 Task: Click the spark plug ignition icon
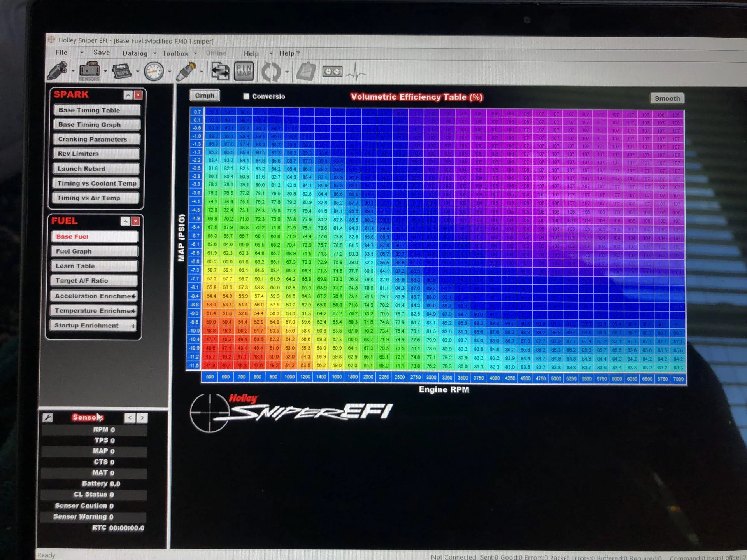[186, 72]
